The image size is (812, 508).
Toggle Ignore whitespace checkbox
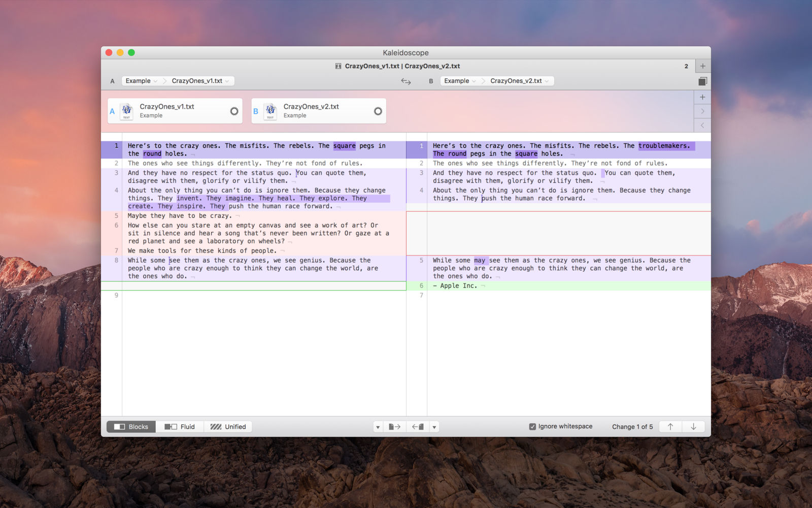pyautogui.click(x=532, y=427)
